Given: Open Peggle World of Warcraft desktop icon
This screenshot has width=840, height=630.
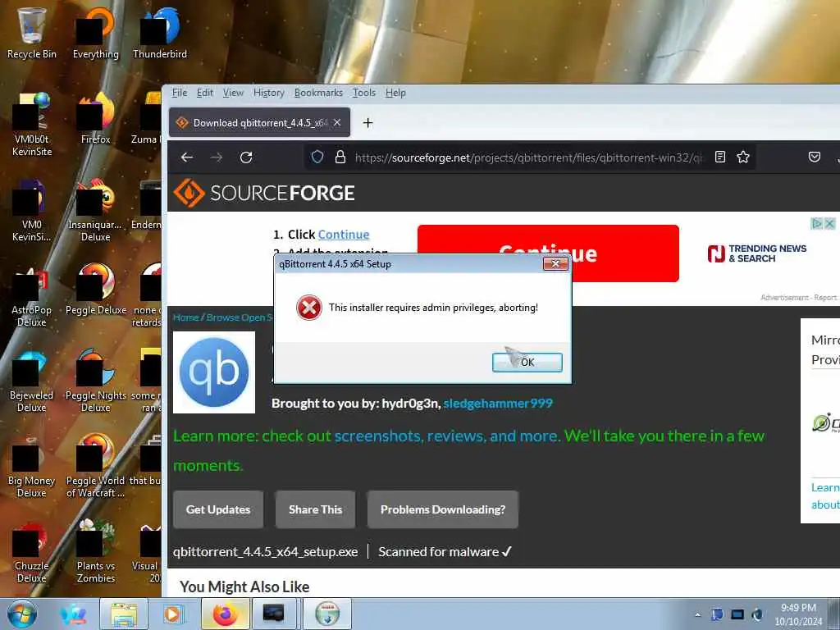Looking at the screenshot, I should click(96, 466).
